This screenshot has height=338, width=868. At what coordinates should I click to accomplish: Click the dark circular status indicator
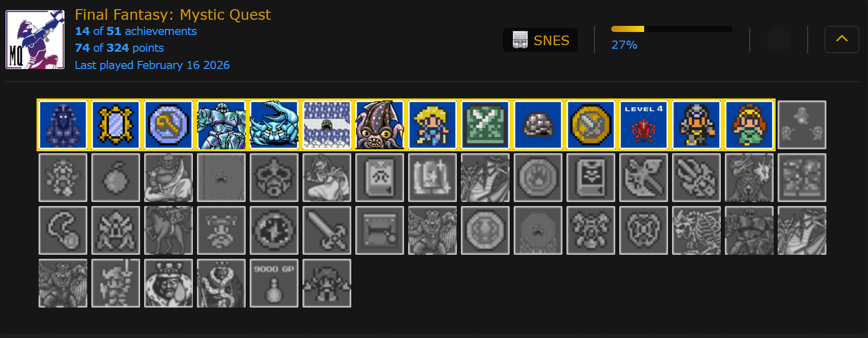(779, 40)
